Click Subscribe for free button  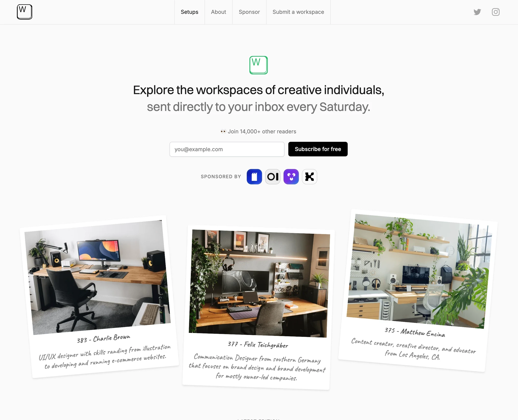[318, 149]
